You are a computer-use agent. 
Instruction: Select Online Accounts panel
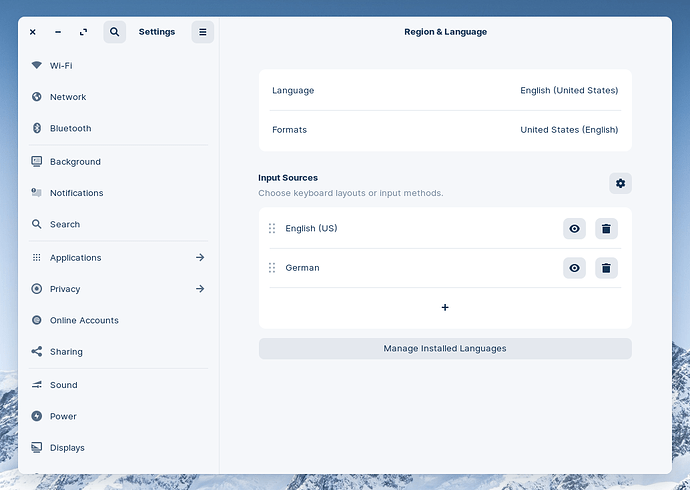tap(118, 320)
